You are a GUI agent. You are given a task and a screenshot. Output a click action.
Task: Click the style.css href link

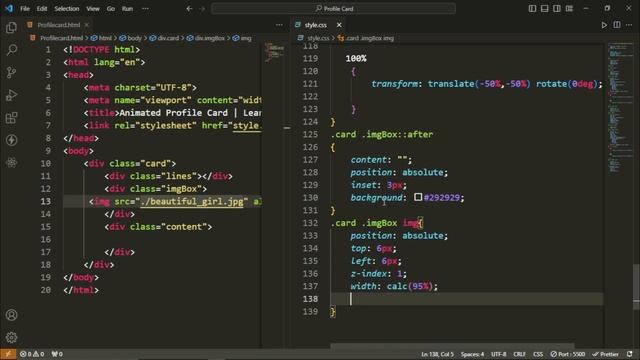[247, 125]
